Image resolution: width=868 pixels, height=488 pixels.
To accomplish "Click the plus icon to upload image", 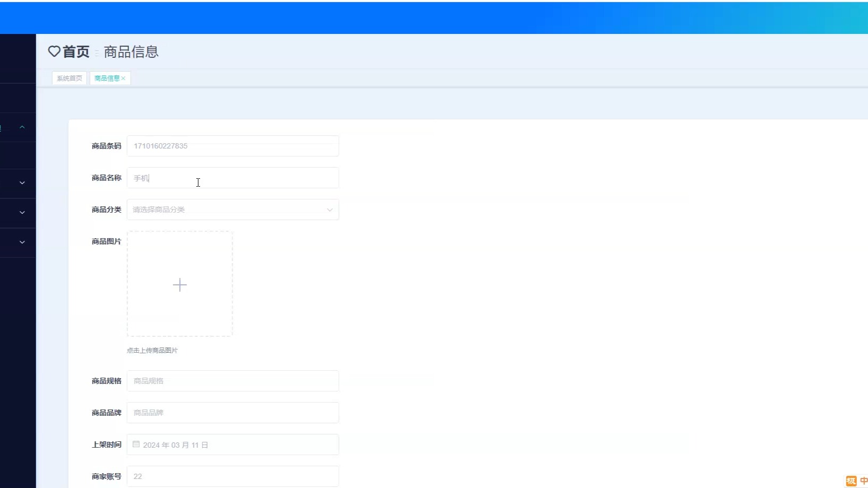I will click(x=180, y=285).
